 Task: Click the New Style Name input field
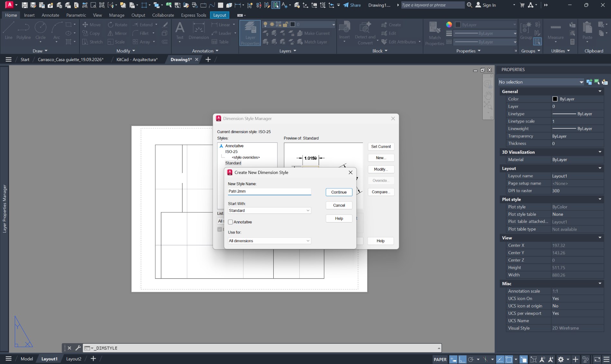click(269, 191)
